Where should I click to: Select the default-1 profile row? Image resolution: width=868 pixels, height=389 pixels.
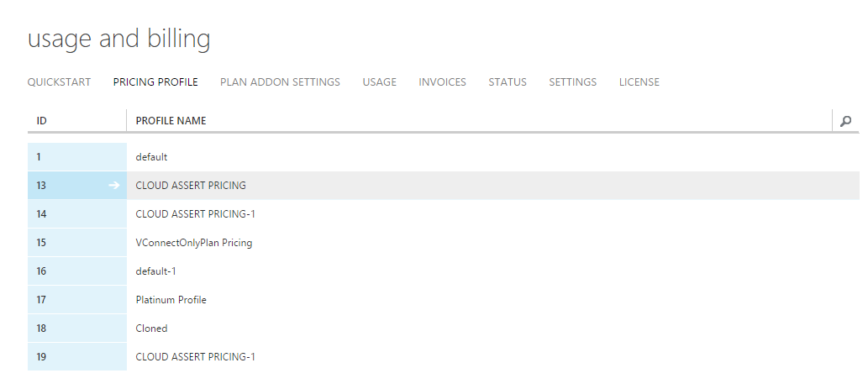point(444,271)
